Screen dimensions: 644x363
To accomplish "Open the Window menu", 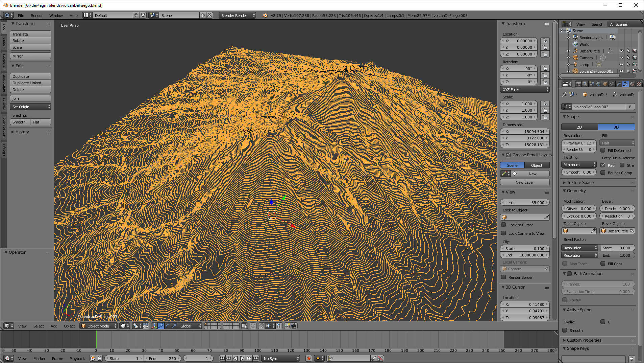I will click(56, 15).
